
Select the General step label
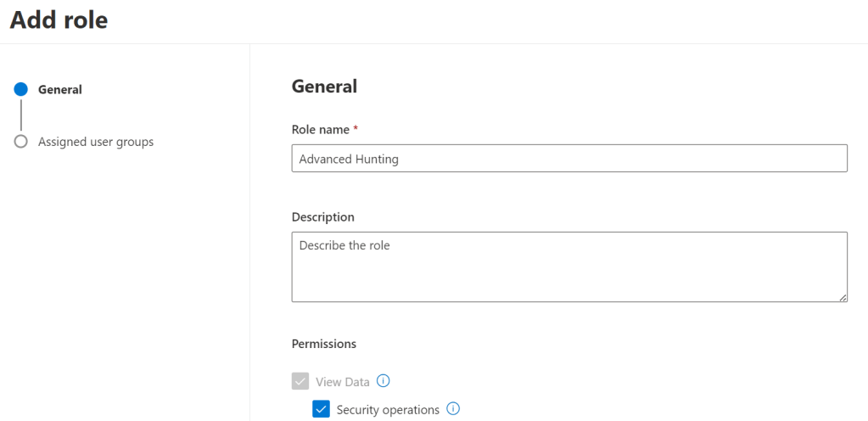click(x=60, y=89)
